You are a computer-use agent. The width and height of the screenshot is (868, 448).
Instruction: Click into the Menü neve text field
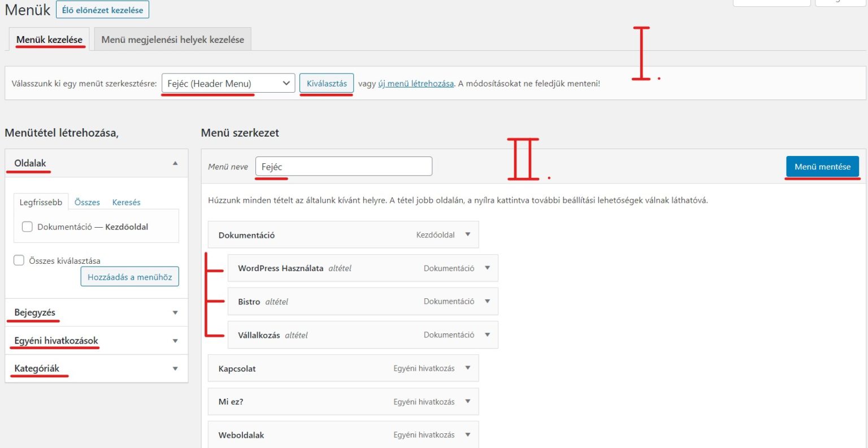pyautogui.click(x=344, y=167)
